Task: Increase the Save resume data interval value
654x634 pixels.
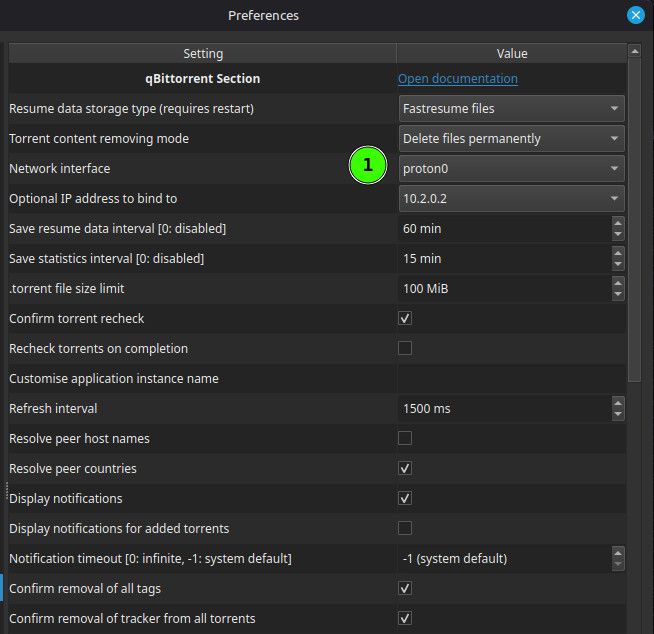Action: (x=618, y=224)
